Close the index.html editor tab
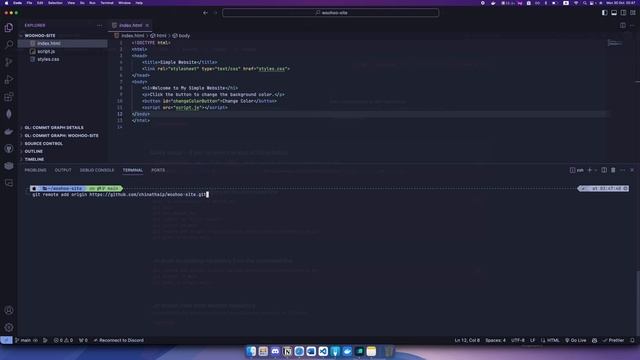This screenshot has height=360, width=640. click(147, 25)
